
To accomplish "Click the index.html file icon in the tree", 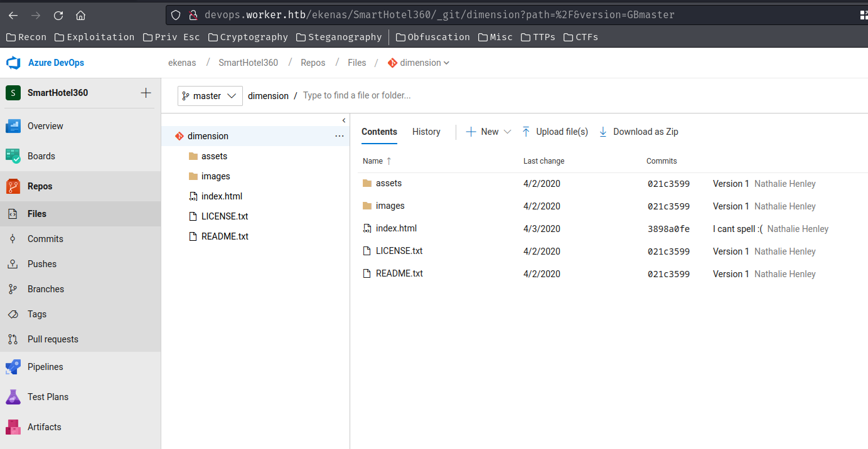I will (x=193, y=196).
